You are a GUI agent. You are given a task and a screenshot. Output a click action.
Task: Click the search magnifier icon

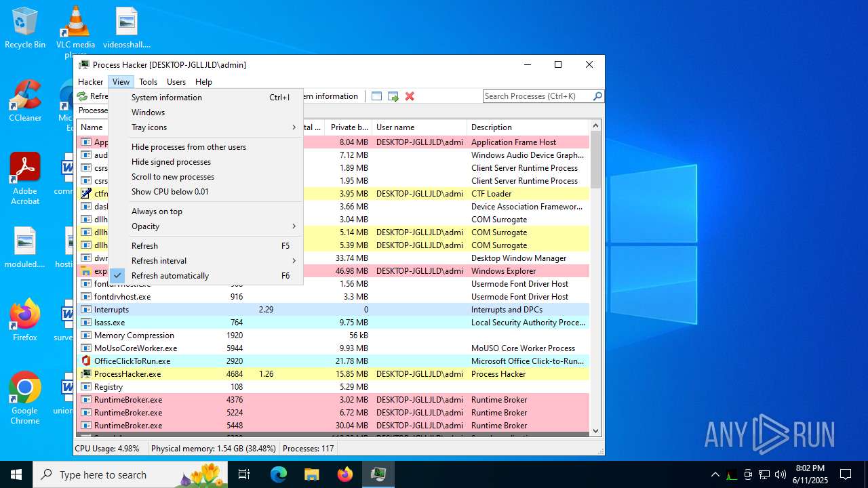pyautogui.click(x=597, y=96)
